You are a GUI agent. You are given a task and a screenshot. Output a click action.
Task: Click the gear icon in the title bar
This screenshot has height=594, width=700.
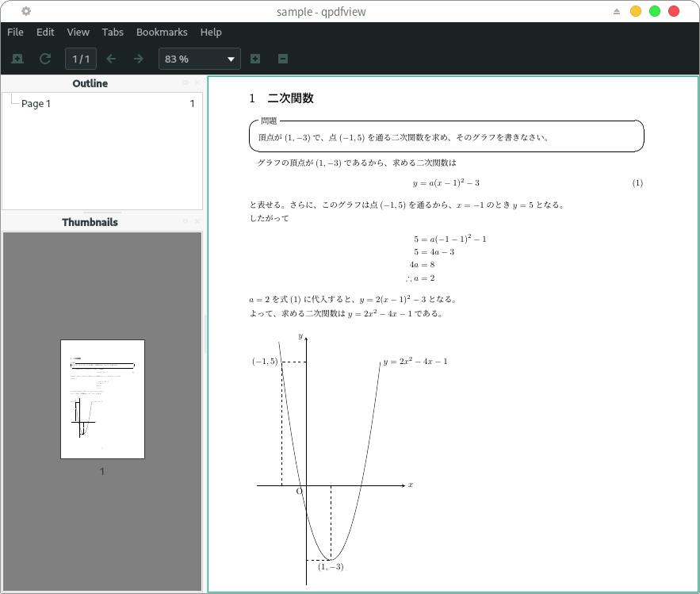point(26,11)
